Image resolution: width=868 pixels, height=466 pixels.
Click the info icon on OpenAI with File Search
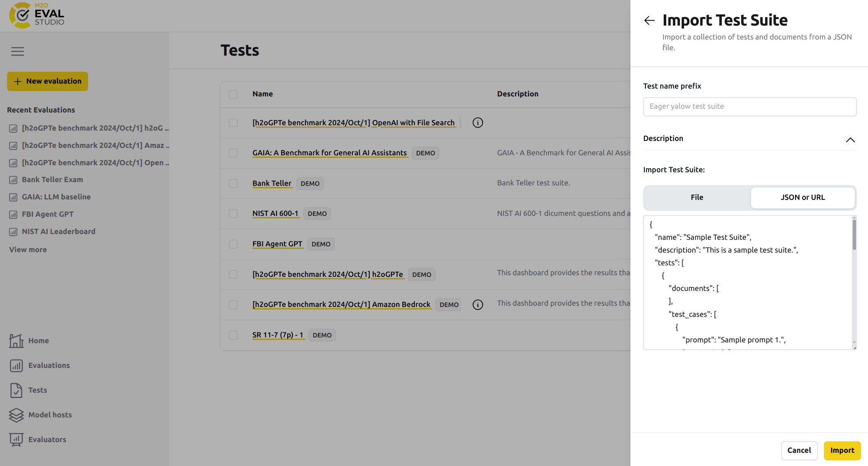477,122
